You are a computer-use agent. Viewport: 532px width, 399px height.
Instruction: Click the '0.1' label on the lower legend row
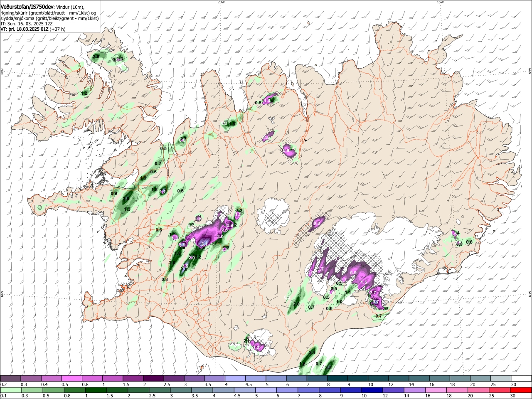(x=3, y=396)
